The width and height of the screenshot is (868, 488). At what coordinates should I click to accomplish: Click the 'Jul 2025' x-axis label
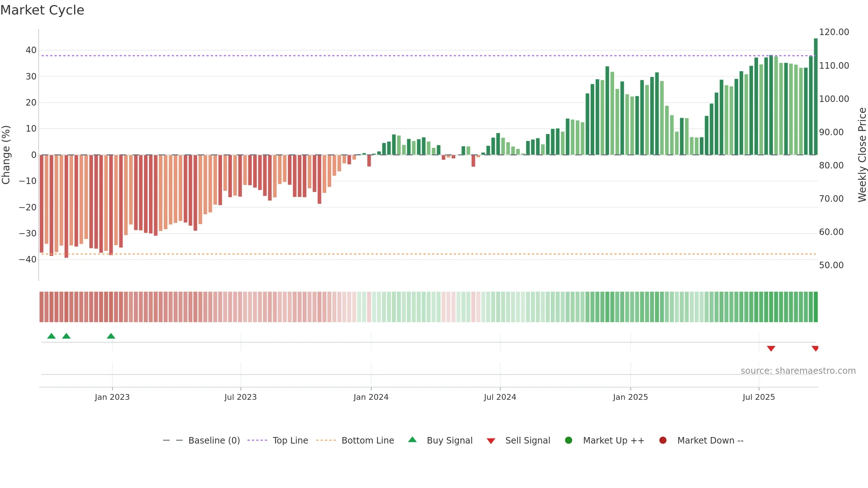point(759,397)
